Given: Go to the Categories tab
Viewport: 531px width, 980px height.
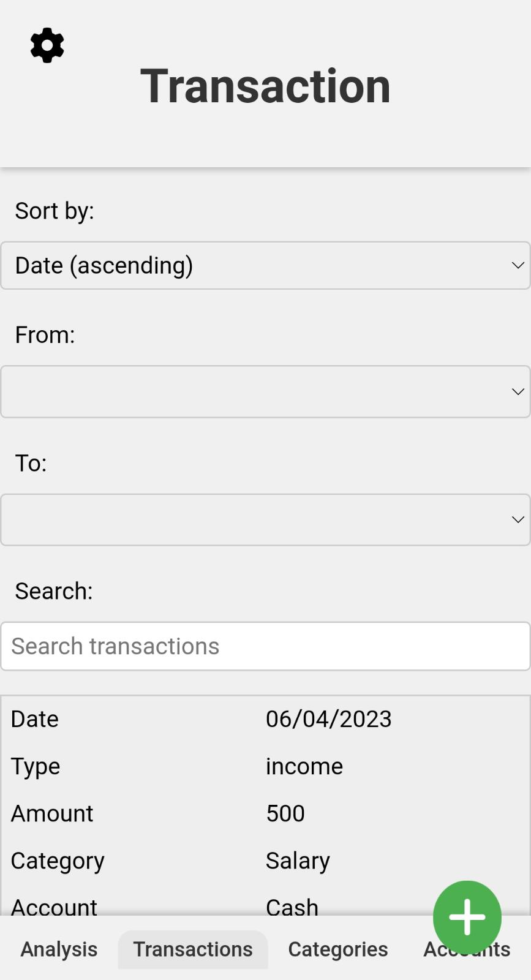Looking at the screenshot, I should point(338,949).
